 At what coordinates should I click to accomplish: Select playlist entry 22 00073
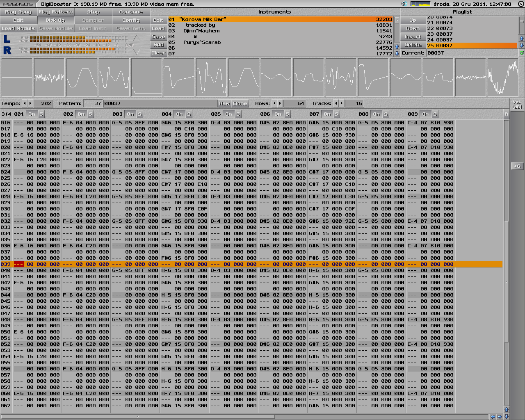point(472,28)
